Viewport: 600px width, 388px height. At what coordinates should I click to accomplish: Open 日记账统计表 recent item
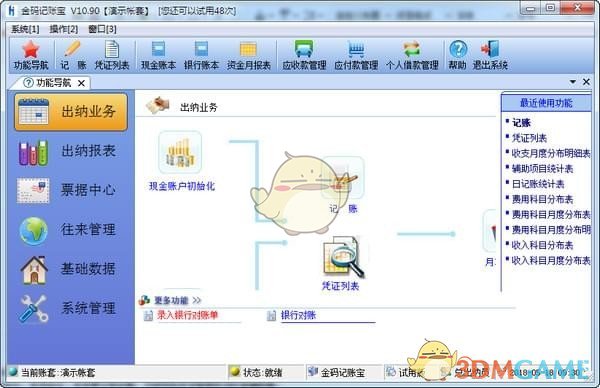(x=538, y=184)
